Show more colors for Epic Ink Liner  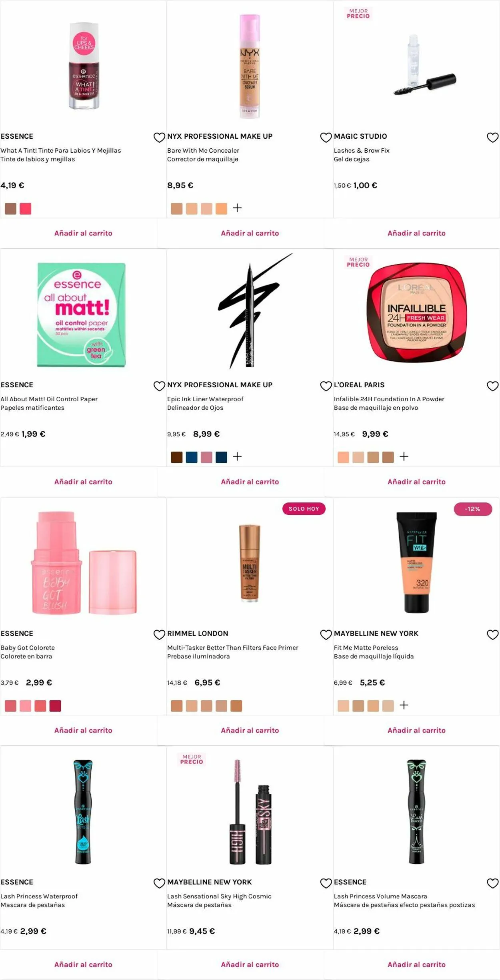click(x=237, y=457)
